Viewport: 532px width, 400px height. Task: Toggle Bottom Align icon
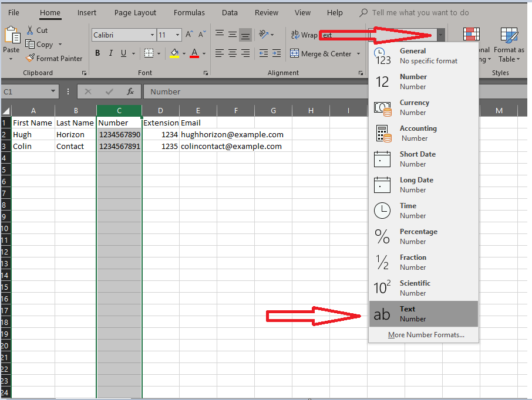coord(245,35)
